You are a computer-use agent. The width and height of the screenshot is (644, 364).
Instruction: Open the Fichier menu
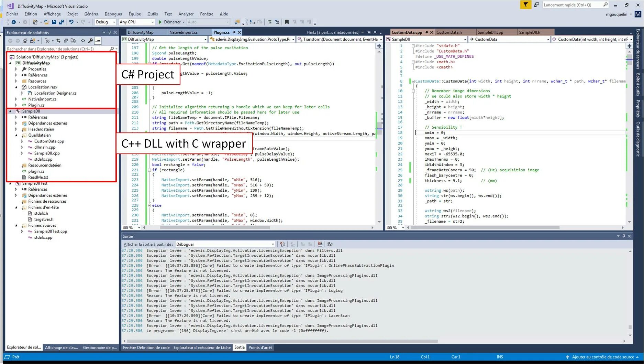click(12, 14)
